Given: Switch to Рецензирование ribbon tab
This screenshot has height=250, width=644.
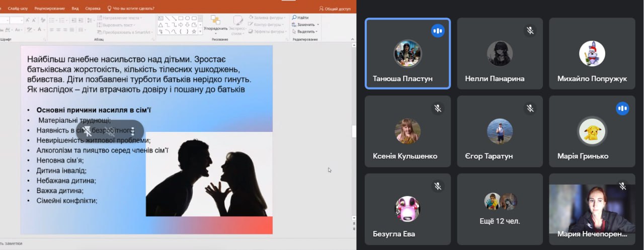Looking at the screenshot, I should pyautogui.click(x=50, y=9).
